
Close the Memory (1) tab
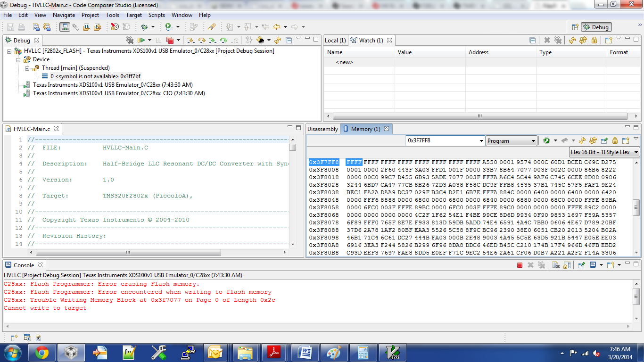click(387, 129)
